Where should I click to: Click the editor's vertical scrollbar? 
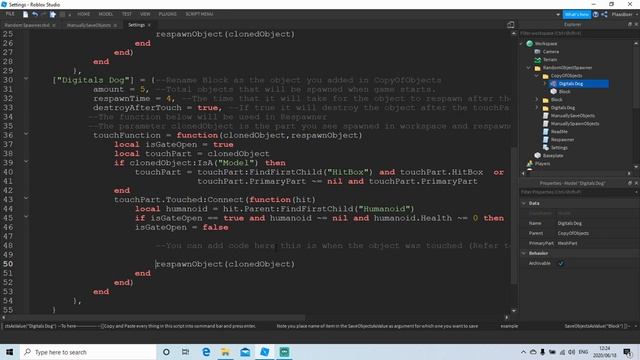point(514,215)
